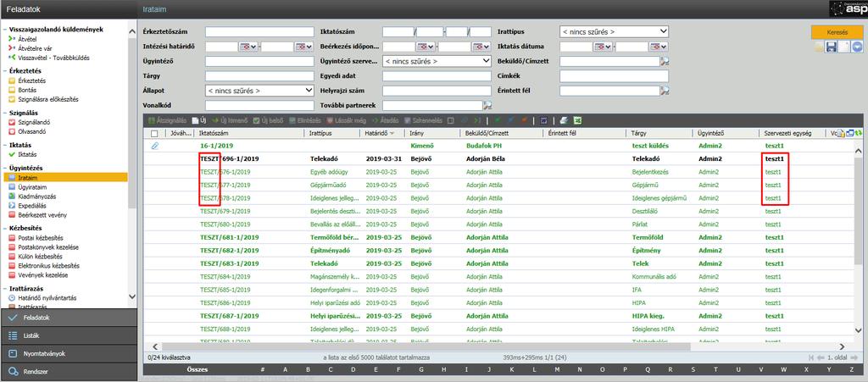Switch to the Listák bottom tab

68,335
